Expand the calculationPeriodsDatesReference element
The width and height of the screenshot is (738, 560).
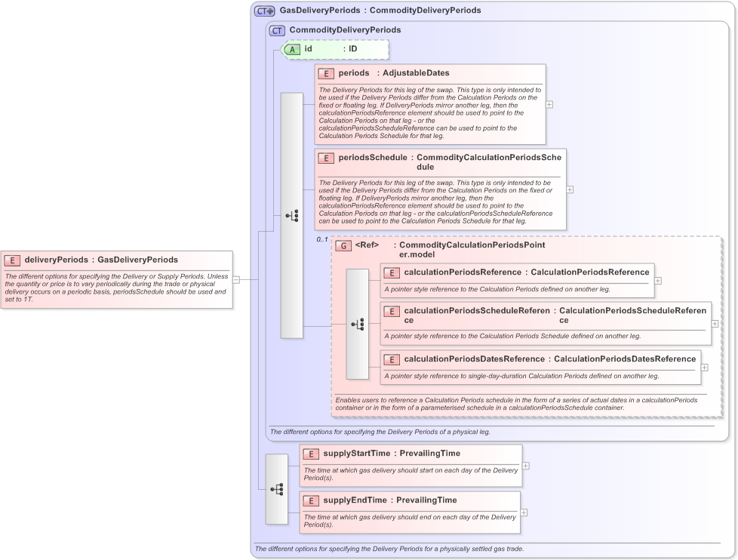click(x=704, y=368)
